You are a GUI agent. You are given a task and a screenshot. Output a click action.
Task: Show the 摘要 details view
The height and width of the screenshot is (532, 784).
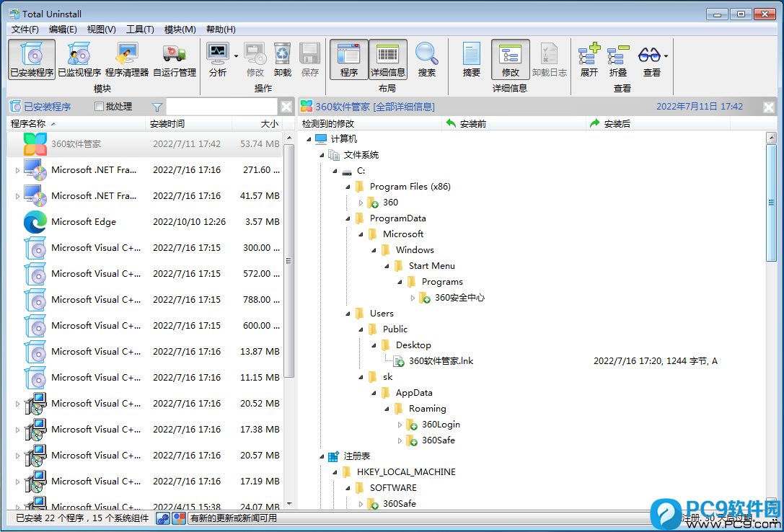click(472, 59)
